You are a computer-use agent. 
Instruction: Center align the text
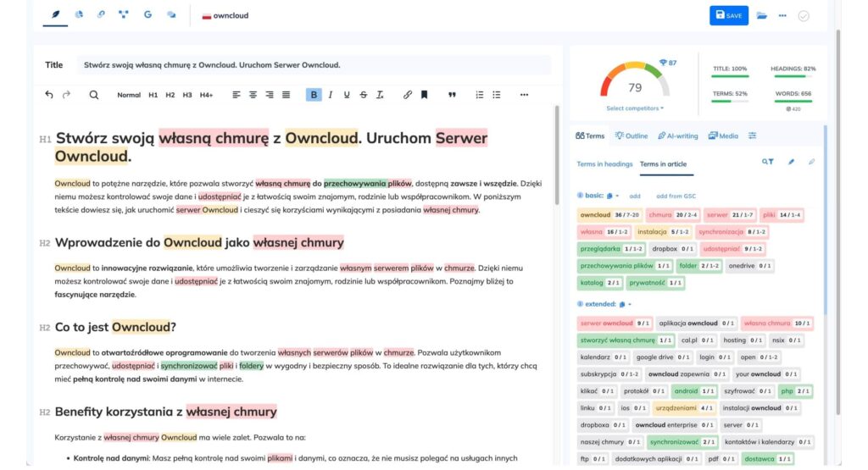pos(253,95)
